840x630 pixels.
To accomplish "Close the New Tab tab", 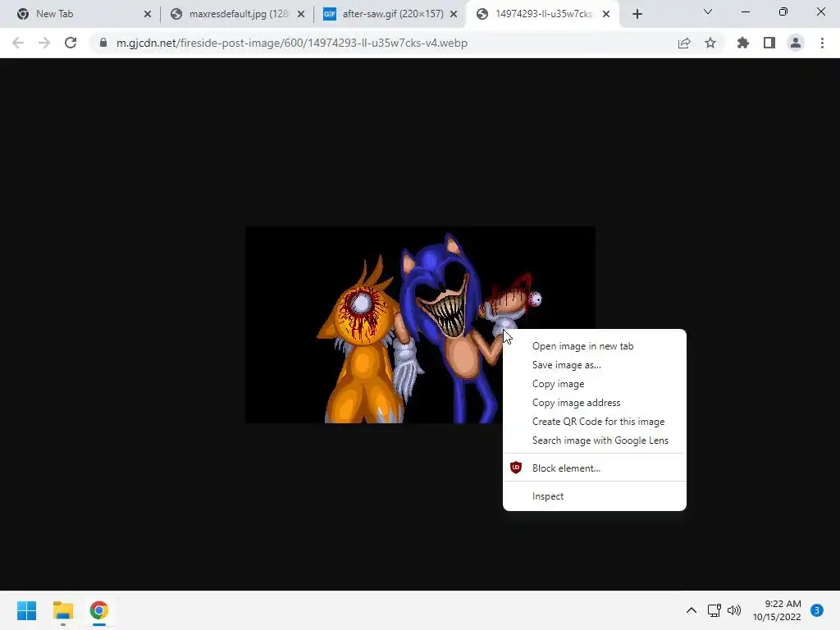I will pyautogui.click(x=148, y=14).
